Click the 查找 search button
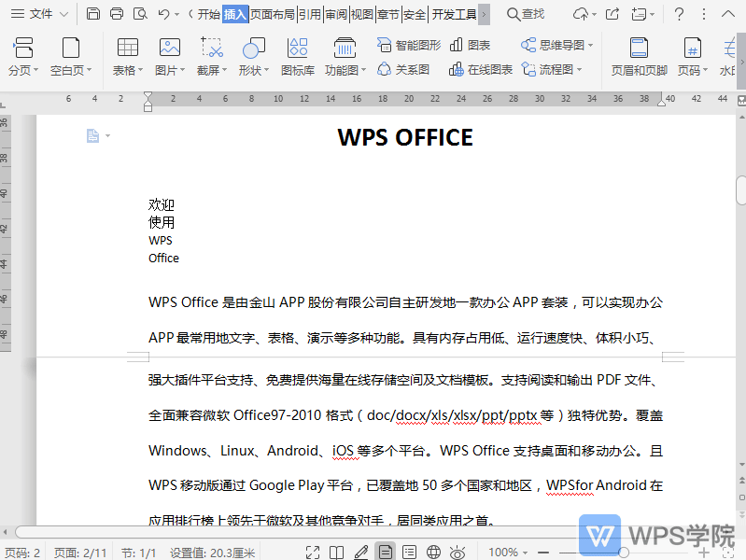 [526, 14]
